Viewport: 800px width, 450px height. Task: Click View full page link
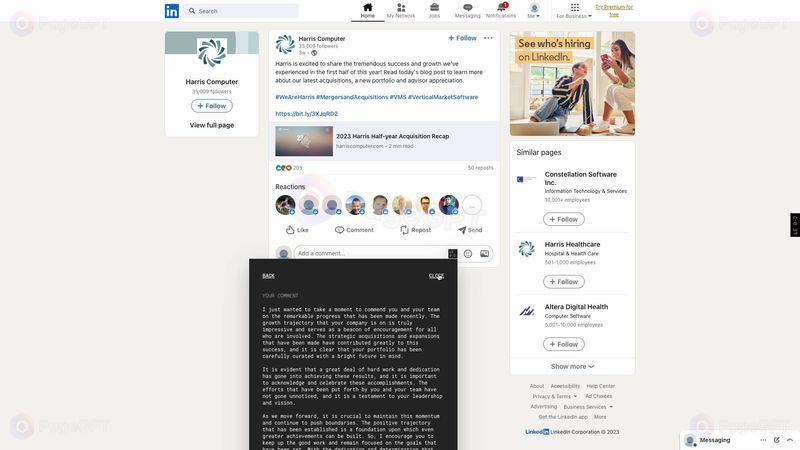[x=212, y=125]
